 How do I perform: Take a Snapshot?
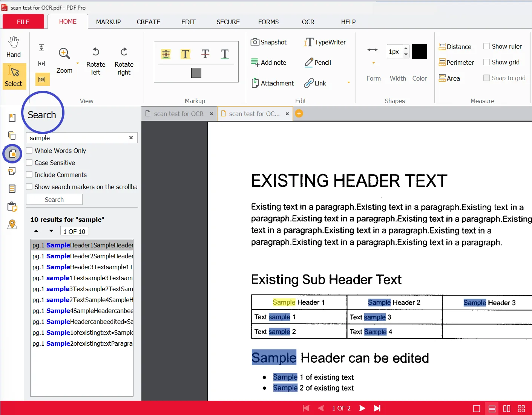click(269, 42)
